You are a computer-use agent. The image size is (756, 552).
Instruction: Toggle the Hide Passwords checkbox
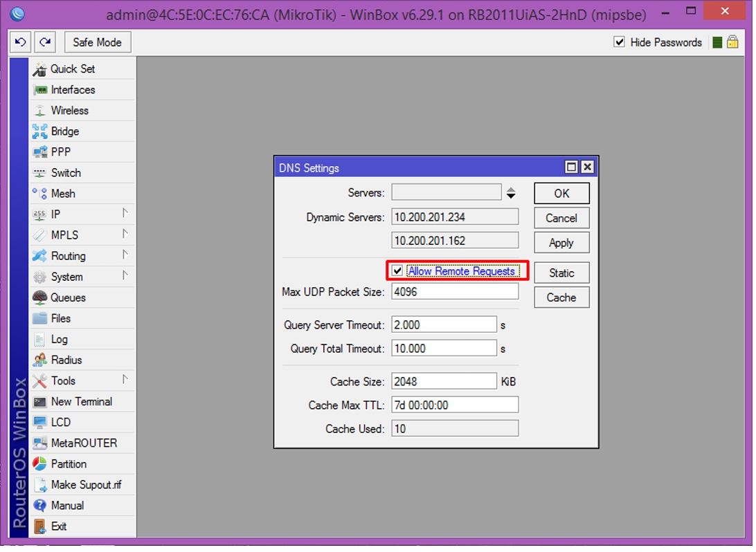pos(620,42)
